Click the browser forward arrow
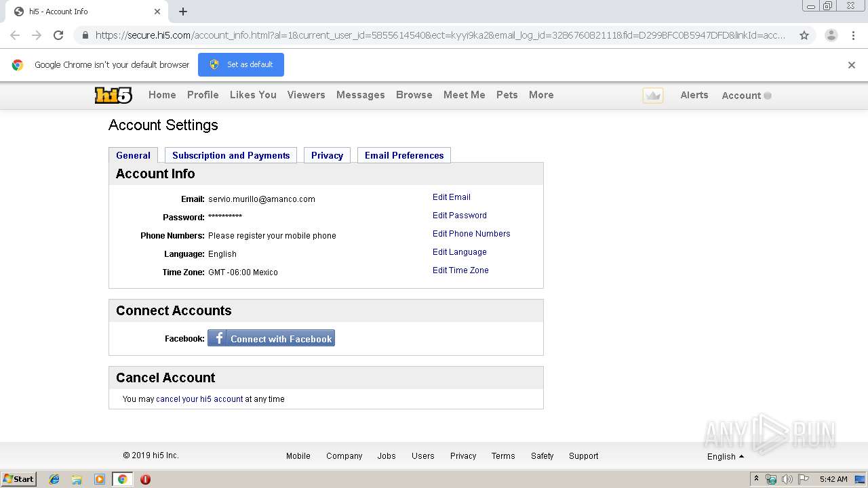868x488 pixels. click(x=37, y=35)
